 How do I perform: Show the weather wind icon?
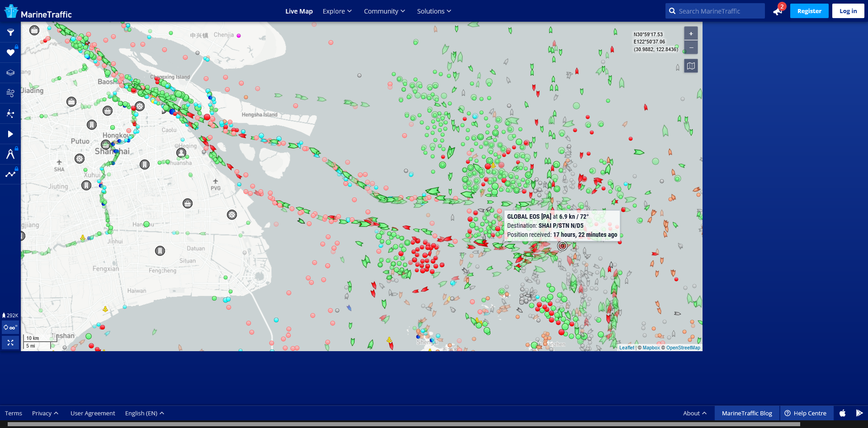click(10, 93)
